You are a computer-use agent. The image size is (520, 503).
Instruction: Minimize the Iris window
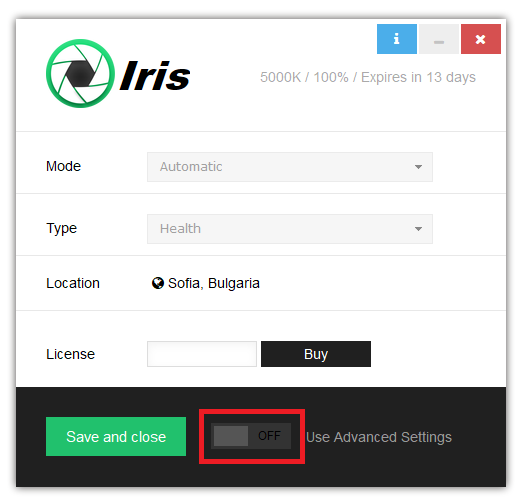tap(439, 39)
